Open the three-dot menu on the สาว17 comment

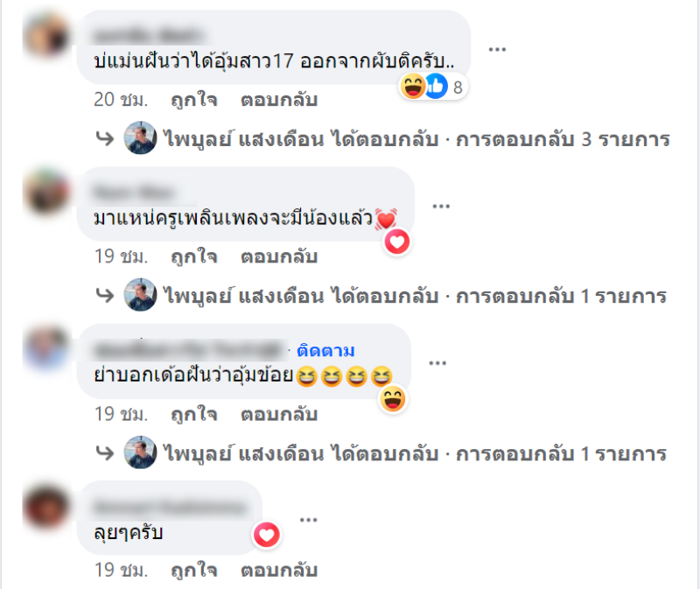click(x=497, y=49)
